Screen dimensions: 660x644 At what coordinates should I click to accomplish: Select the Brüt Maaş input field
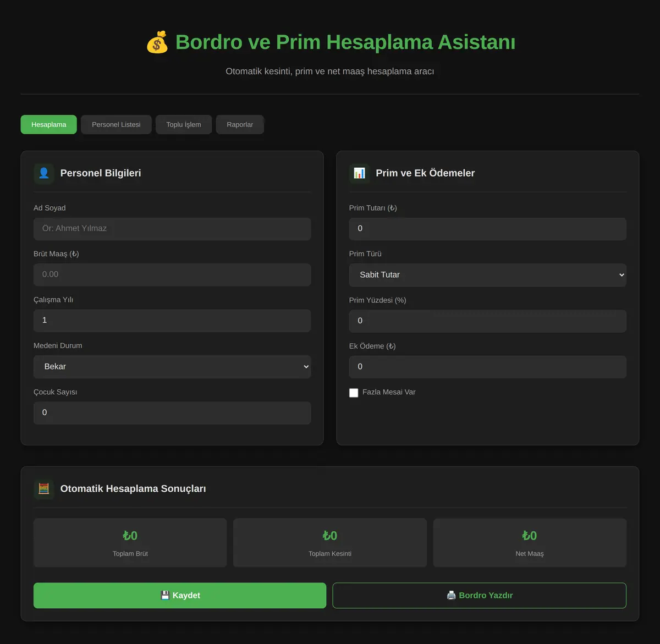click(172, 274)
